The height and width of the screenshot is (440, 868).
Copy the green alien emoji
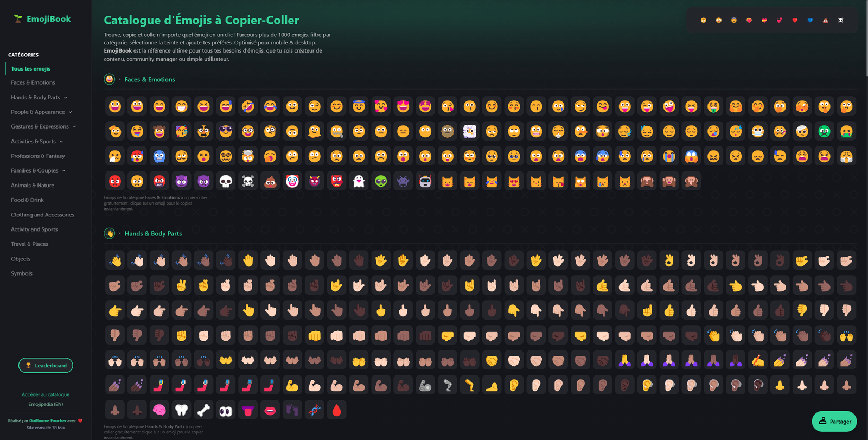pyautogui.click(x=381, y=181)
